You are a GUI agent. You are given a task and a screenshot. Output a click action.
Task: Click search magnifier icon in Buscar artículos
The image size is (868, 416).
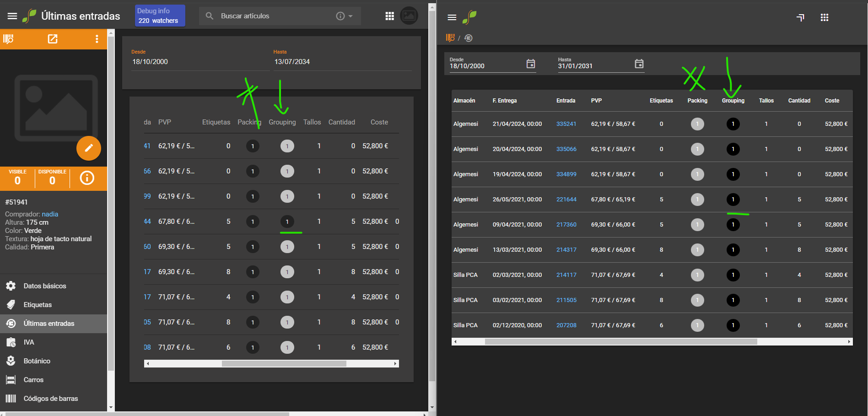[x=210, y=16]
